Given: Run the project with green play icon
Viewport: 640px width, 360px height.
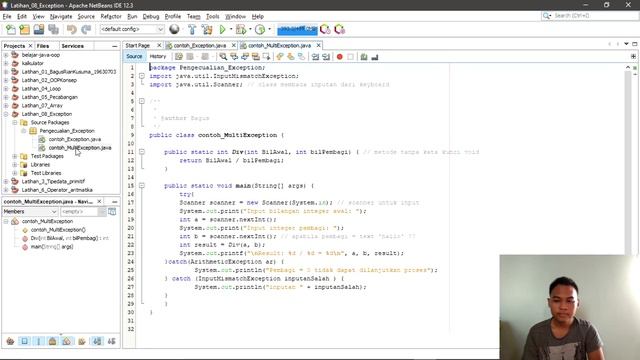Looking at the screenshot, I should (222, 29).
